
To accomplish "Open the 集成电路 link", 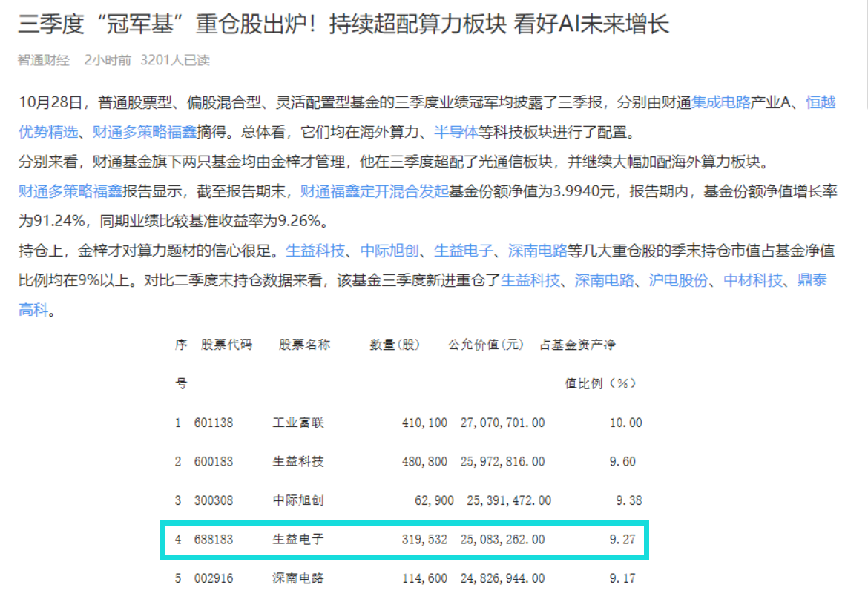I will click(x=721, y=102).
